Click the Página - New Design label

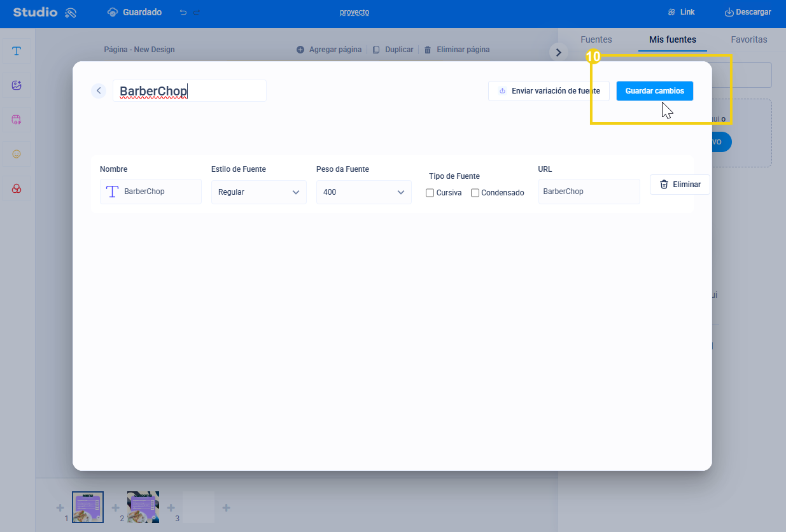[139, 50]
